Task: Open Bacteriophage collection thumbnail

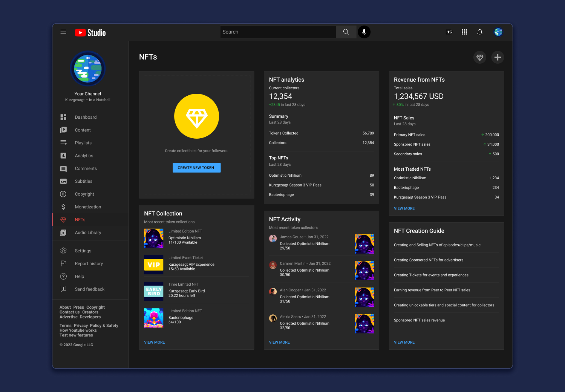Action: coord(154,318)
